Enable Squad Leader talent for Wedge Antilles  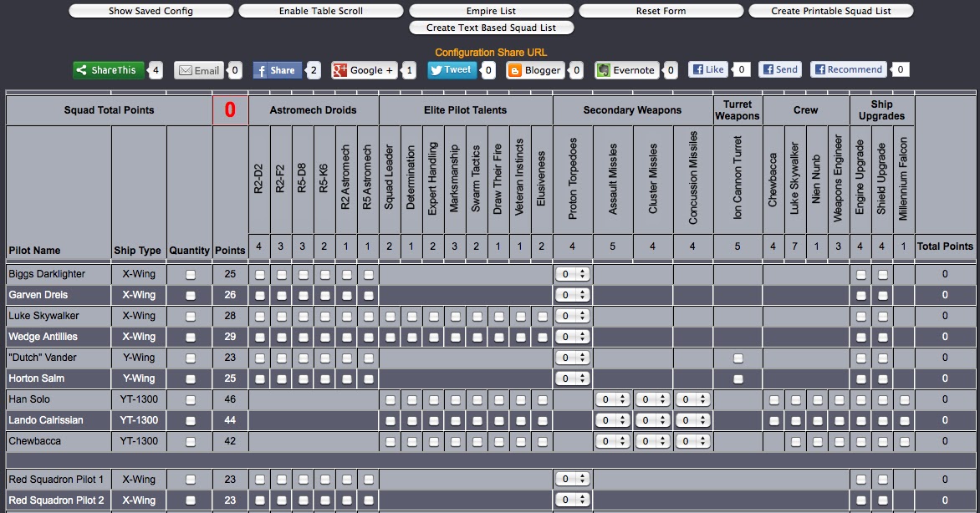pos(390,338)
